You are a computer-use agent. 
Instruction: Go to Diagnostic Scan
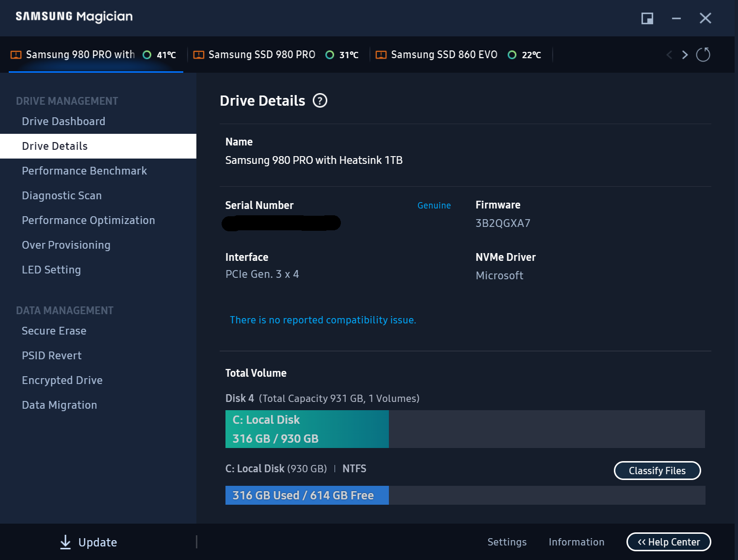[98, 195]
